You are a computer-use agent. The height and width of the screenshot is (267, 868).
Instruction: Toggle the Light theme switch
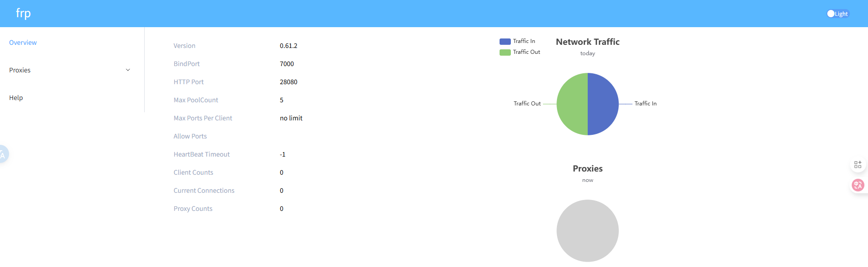click(837, 14)
